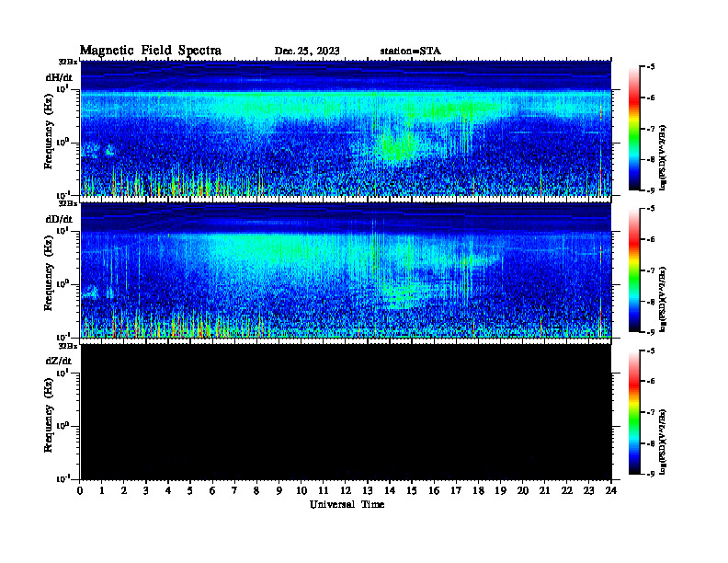This screenshot has width=728, height=563.
Task: Click the "-9" value on dZ/dt color bar
Action: [x=651, y=474]
